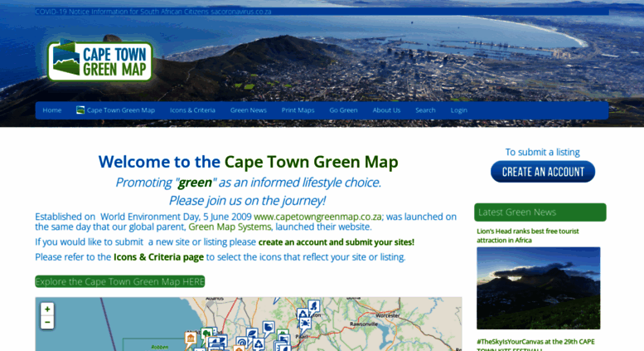This screenshot has height=351, width=644.
Task: Click the blue sun marker above Paarl
Action: [306, 323]
